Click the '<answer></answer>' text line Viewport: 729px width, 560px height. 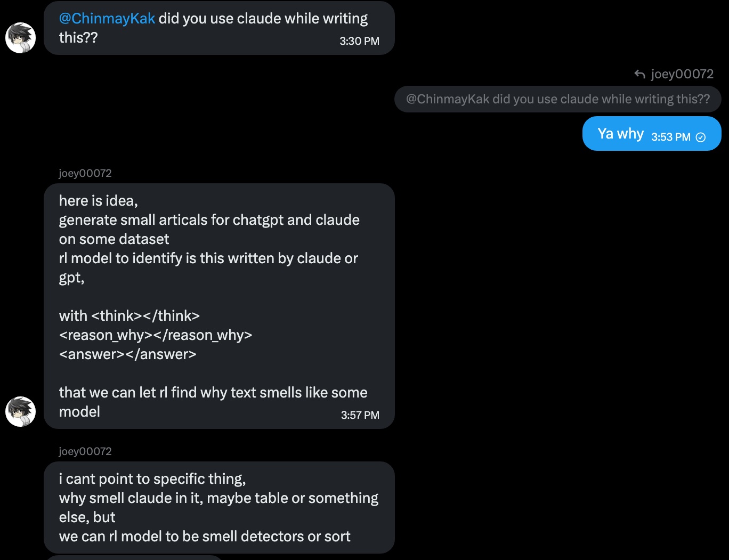click(128, 354)
